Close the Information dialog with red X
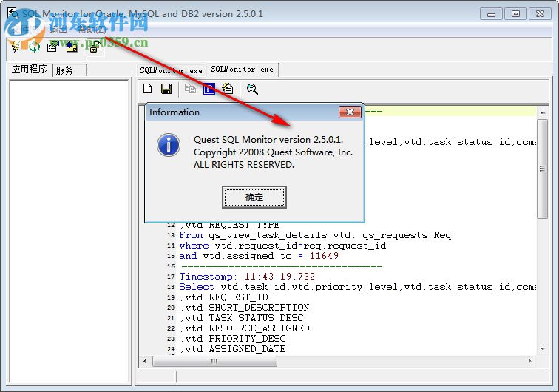The height and width of the screenshot is (392, 559). coord(350,112)
